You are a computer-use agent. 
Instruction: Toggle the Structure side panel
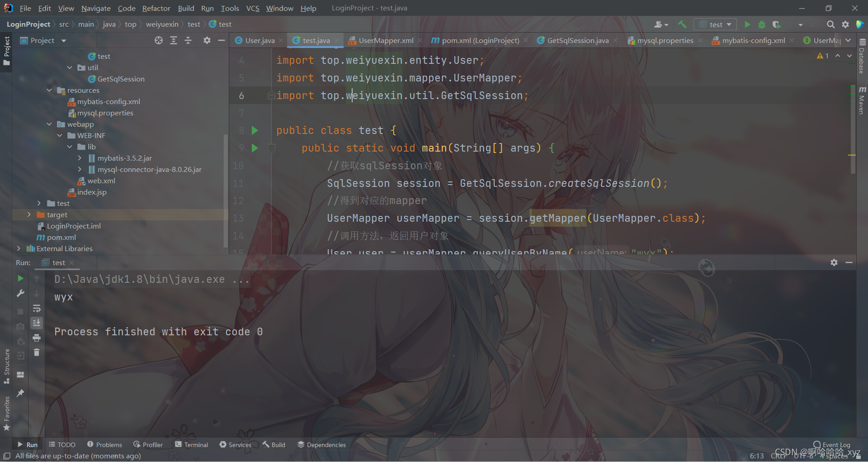[6, 366]
